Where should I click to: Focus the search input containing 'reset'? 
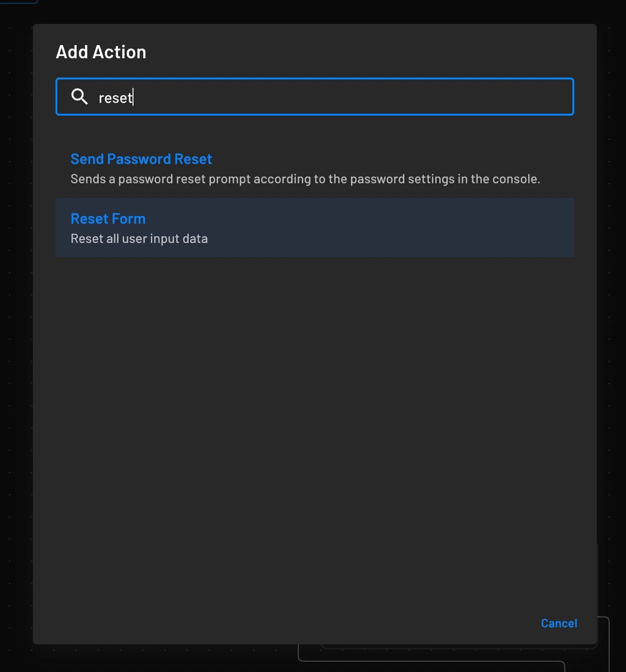click(x=282, y=97)
